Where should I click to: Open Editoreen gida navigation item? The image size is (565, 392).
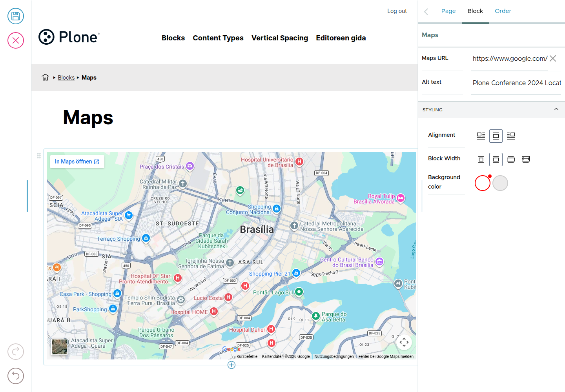pyautogui.click(x=341, y=38)
